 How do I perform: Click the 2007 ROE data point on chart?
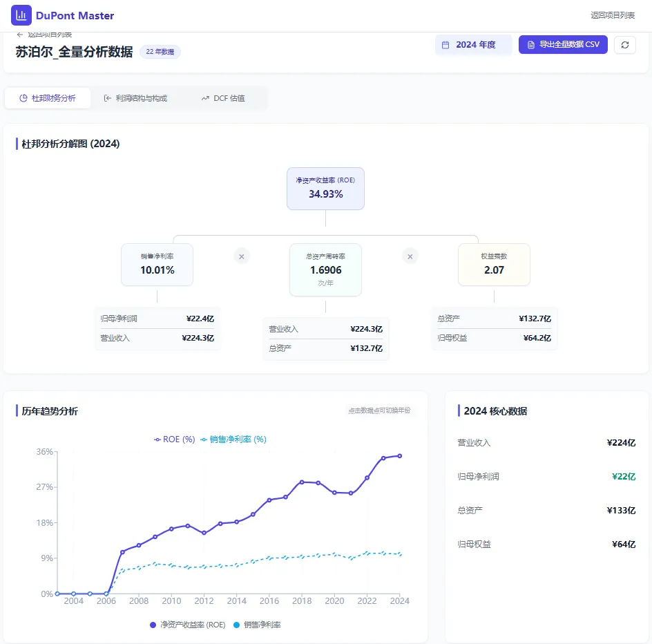point(122,552)
